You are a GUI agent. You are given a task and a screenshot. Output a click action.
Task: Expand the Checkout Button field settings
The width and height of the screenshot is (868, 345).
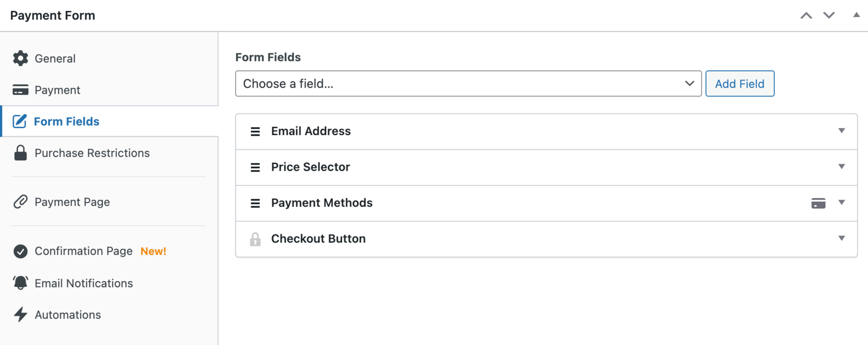841,238
